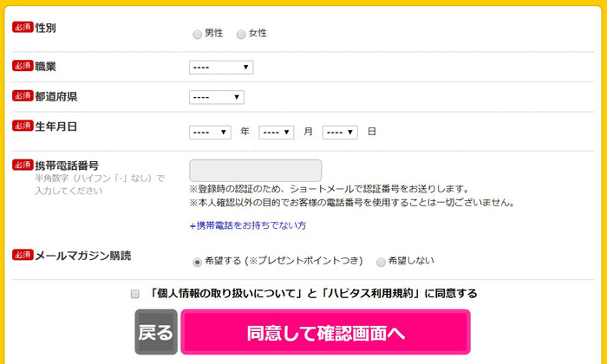Click the ショートメールで認証番号 note text

(x=329, y=189)
